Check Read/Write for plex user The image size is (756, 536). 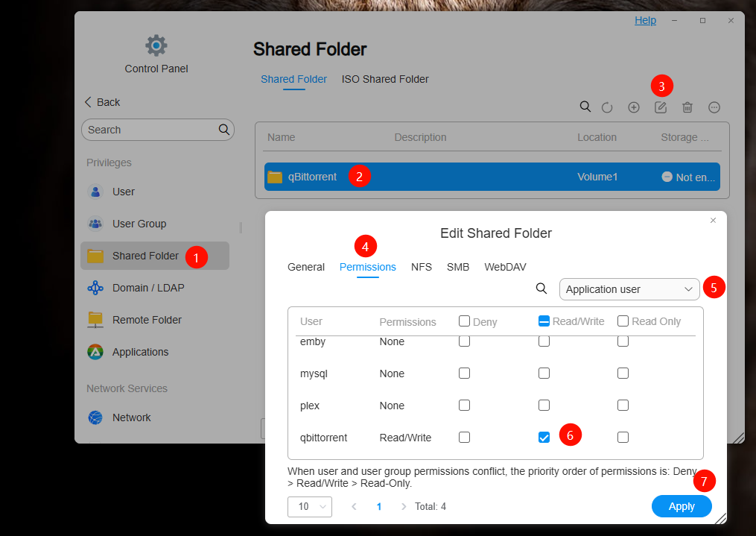click(x=544, y=406)
